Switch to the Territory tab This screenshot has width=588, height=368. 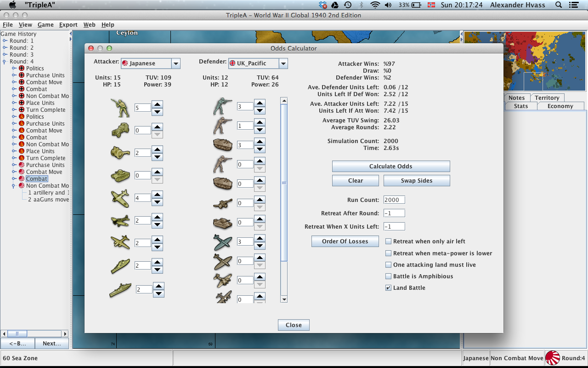click(547, 98)
